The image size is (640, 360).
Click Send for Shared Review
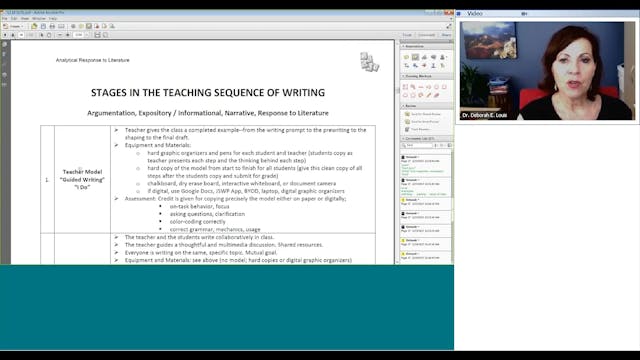422,114
